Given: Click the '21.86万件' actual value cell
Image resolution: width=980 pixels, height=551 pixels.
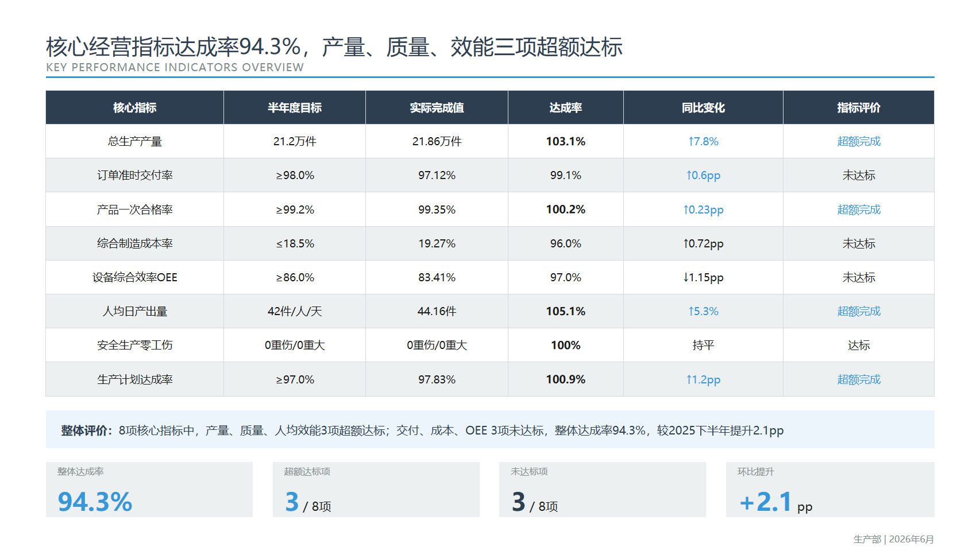Looking at the screenshot, I should pyautogui.click(x=437, y=141).
